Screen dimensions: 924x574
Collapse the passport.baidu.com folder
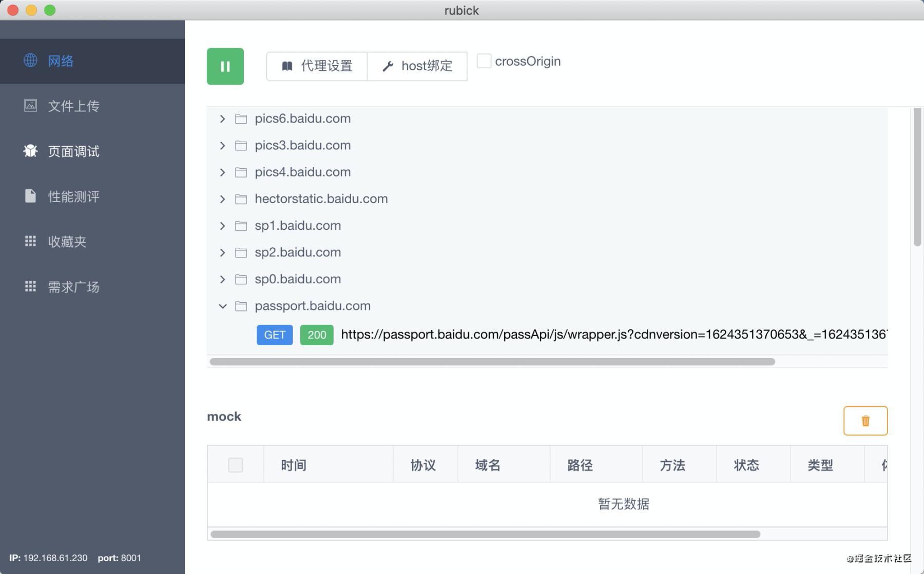click(x=222, y=306)
